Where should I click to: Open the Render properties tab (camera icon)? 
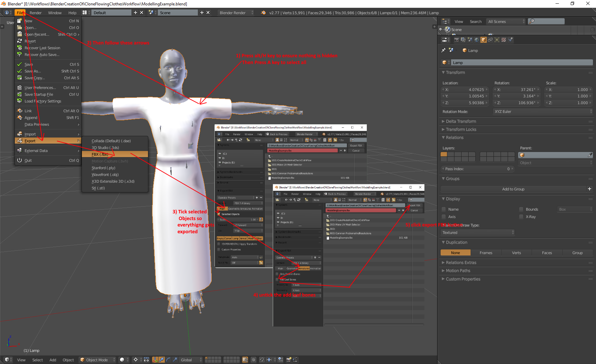[x=456, y=40]
